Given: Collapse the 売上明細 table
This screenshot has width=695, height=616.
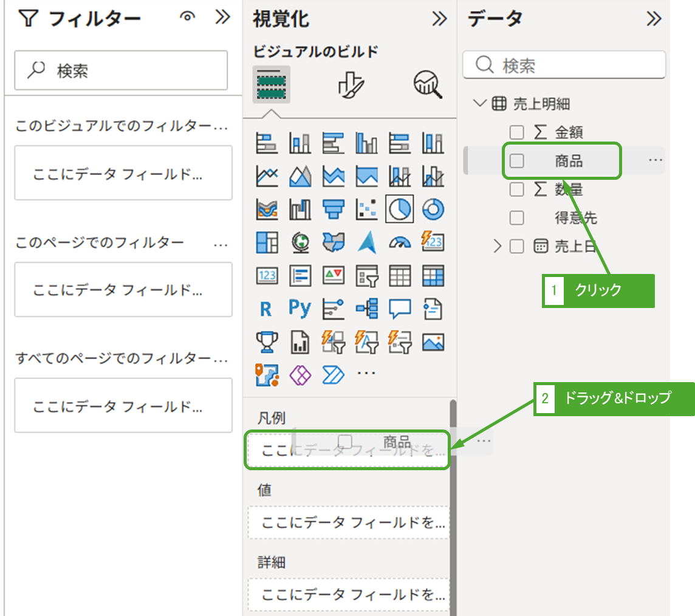Looking at the screenshot, I should coord(480,103).
